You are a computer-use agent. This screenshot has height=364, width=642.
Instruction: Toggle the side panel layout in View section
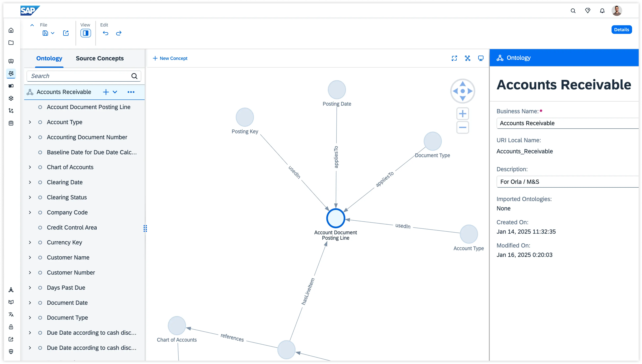pos(86,33)
